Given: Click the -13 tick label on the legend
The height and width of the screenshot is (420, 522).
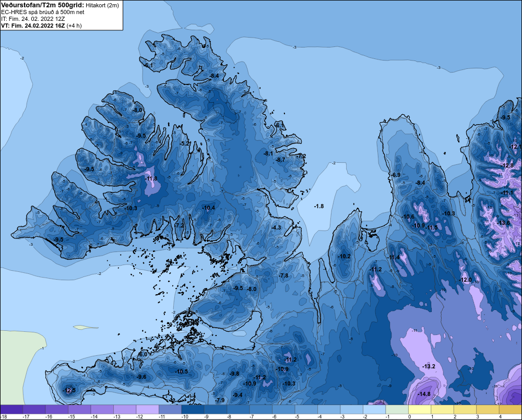Looking at the screenshot, I should (x=116, y=417).
